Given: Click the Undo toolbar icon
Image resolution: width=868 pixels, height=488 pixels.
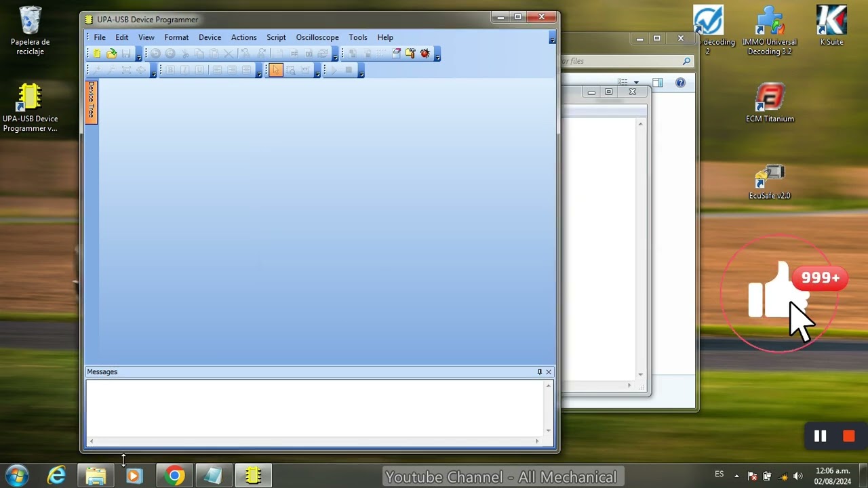Looking at the screenshot, I should 155,54.
